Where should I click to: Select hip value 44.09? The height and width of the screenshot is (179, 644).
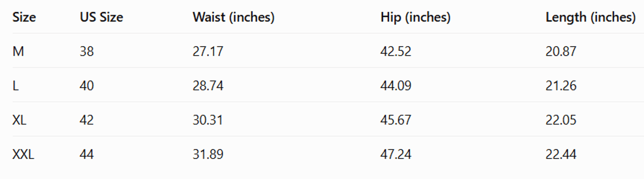395,86
